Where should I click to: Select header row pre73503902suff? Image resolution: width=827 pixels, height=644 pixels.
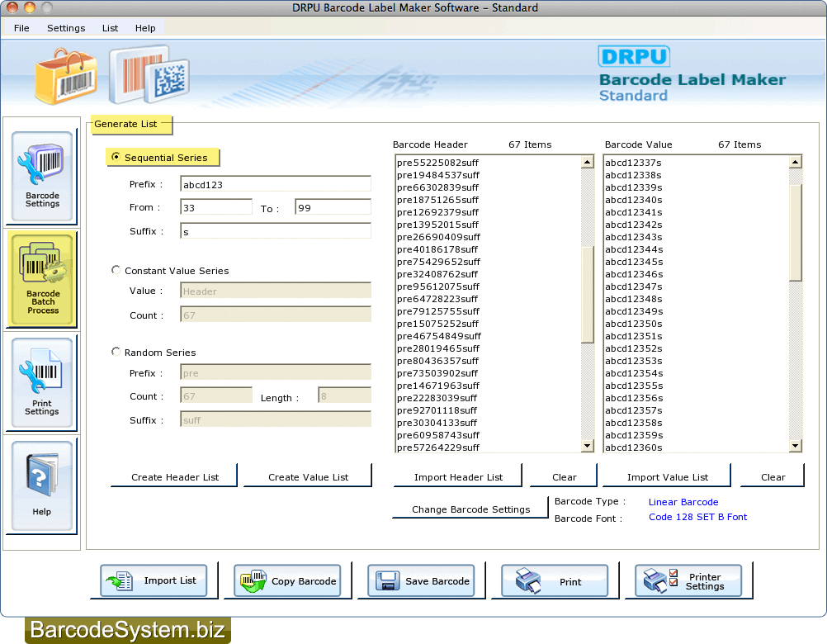pyautogui.click(x=488, y=373)
